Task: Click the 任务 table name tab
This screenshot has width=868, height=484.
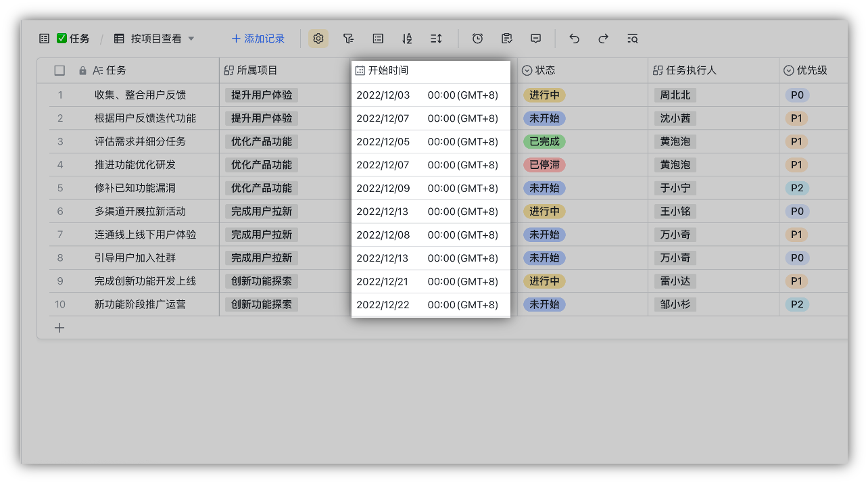Action: (x=73, y=39)
